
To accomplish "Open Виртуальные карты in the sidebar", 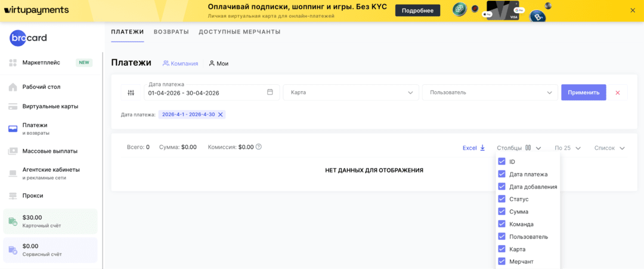I will [x=51, y=106].
